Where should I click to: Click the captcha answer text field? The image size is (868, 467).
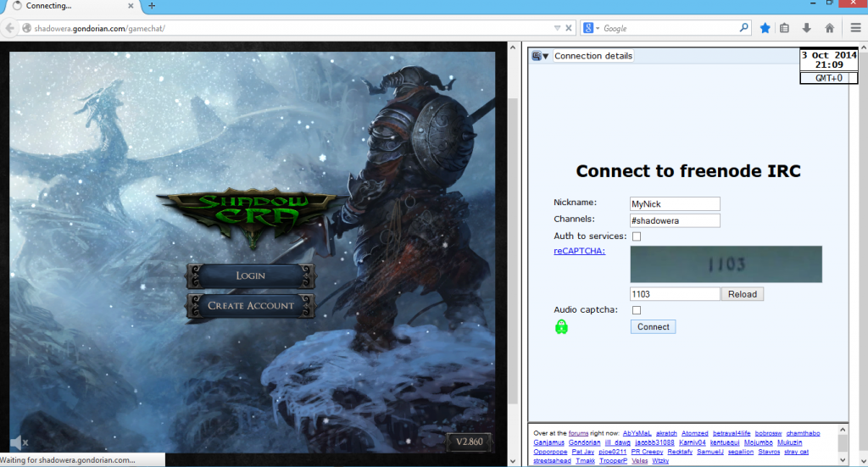point(675,294)
